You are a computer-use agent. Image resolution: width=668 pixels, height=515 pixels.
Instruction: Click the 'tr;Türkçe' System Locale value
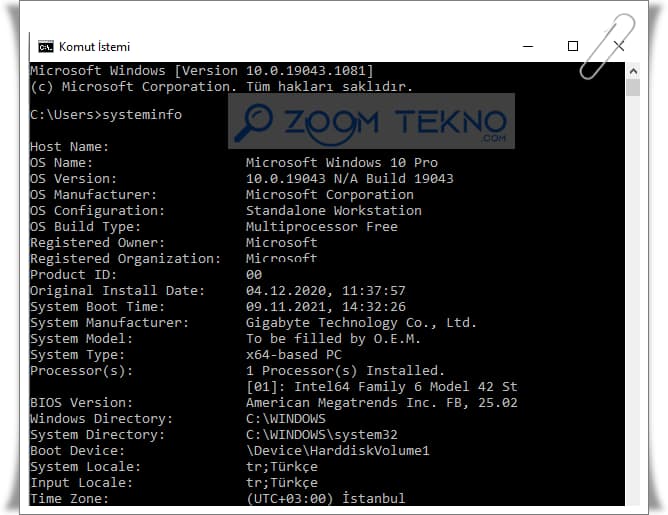click(x=282, y=467)
